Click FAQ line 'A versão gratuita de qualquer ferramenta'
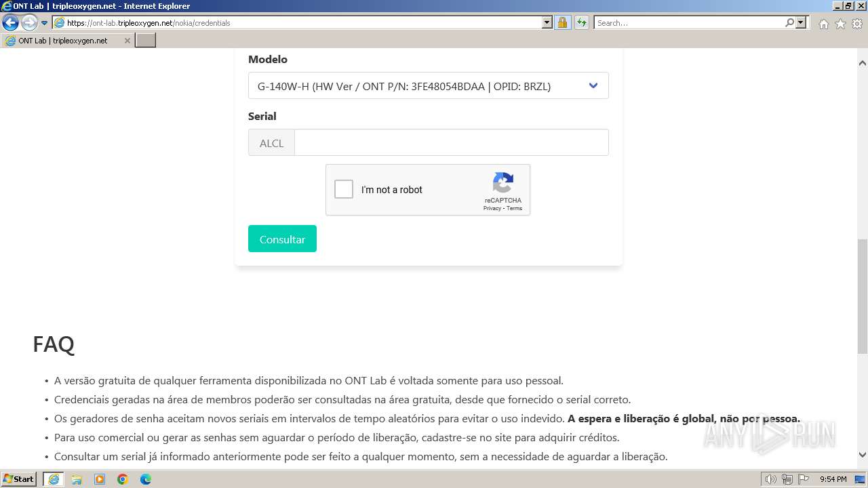Image resolution: width=868 pixels, height=488 pixels. coord(309,380)
